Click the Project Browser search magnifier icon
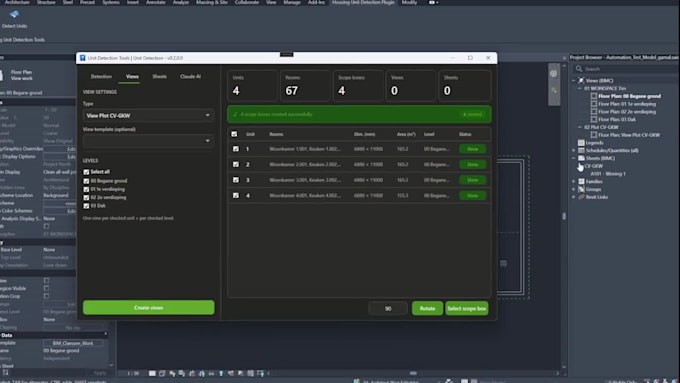 tap(579, 69)
